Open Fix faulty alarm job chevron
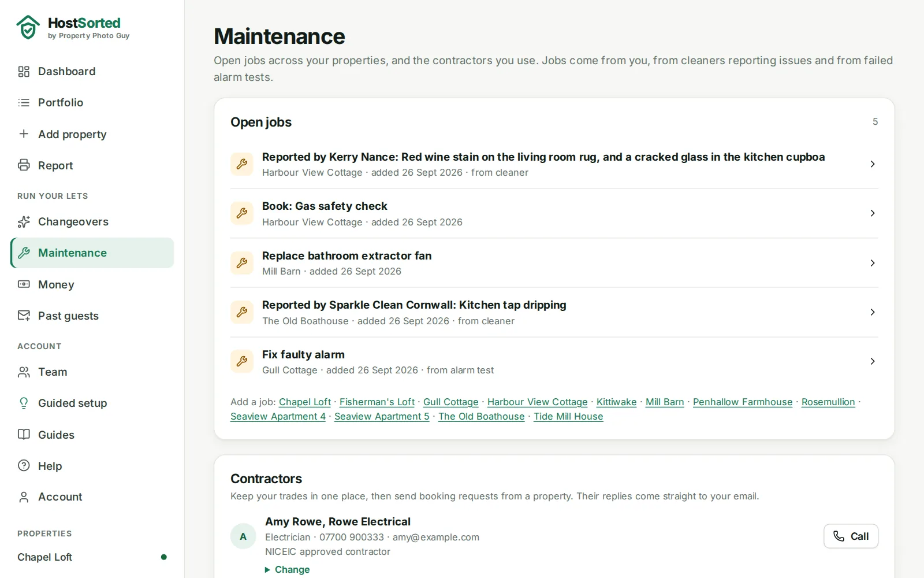The height and width of the screenshot is (578, 924). click(x=872, y=361)
